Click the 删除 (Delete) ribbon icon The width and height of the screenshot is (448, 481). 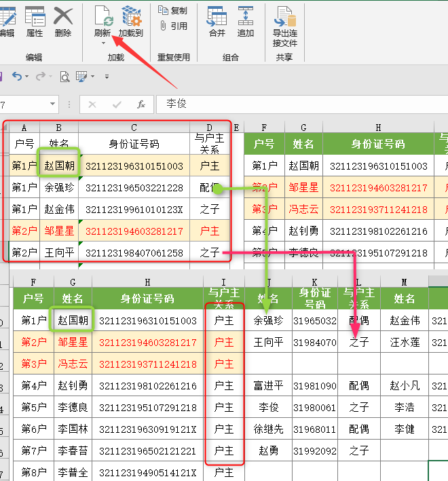(63, 22)
